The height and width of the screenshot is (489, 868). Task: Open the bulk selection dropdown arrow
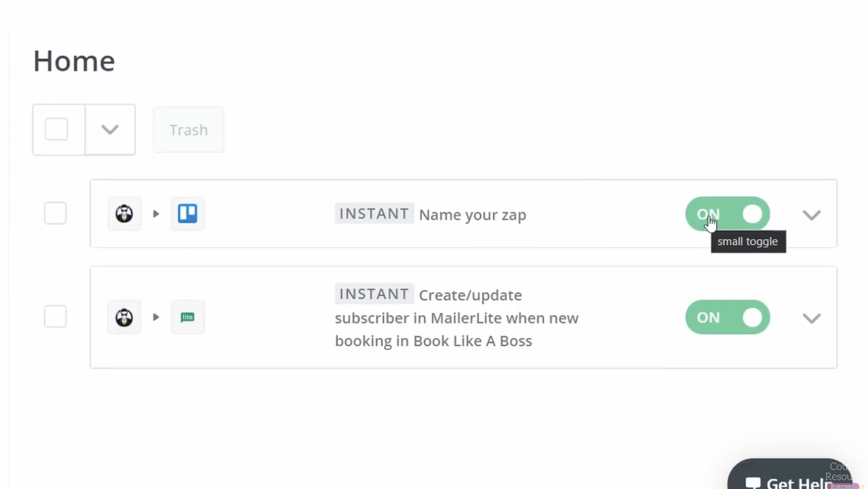click(x=110, y=129)
